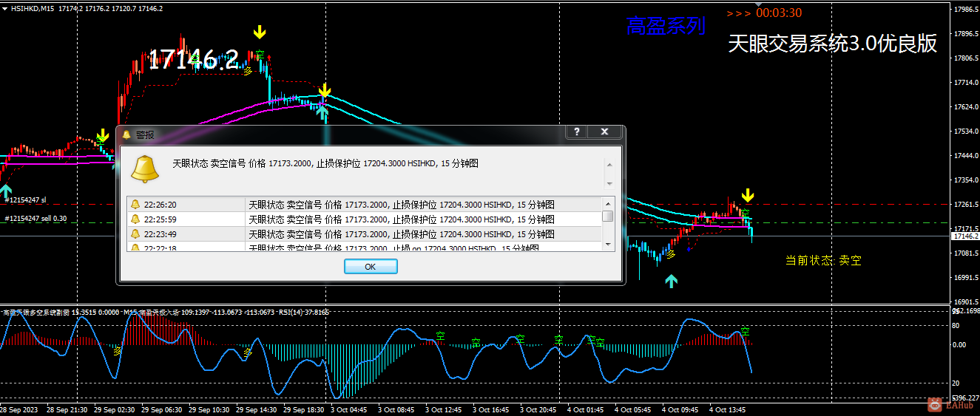
Task: Click 17986.2 on the price scale
Action: (x=967, y=10)
